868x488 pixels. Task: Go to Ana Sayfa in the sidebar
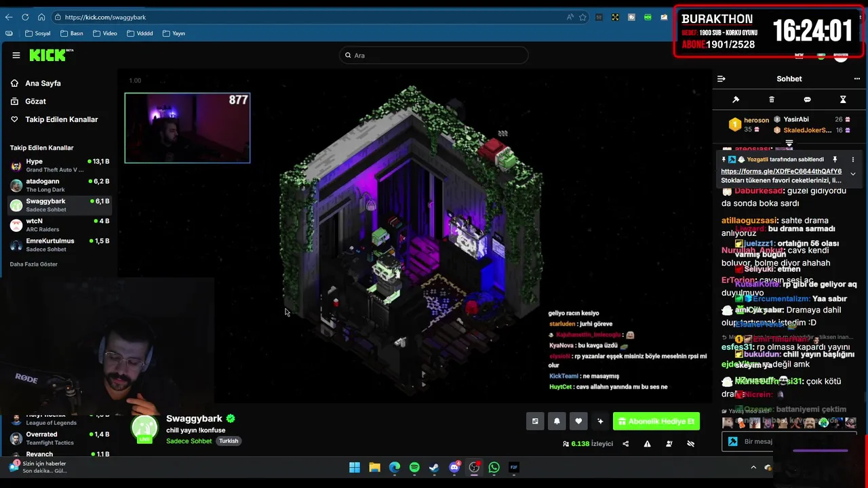pyautogui.click(x=43, y=83)
